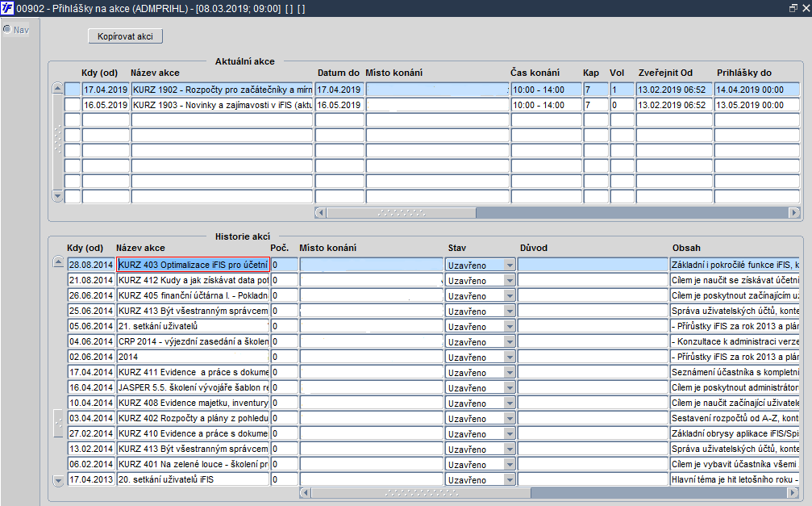Screen dimensions: 812x506
Task: Click Místo konání field of KURZ 1902
Action: [x=438, y=89]
